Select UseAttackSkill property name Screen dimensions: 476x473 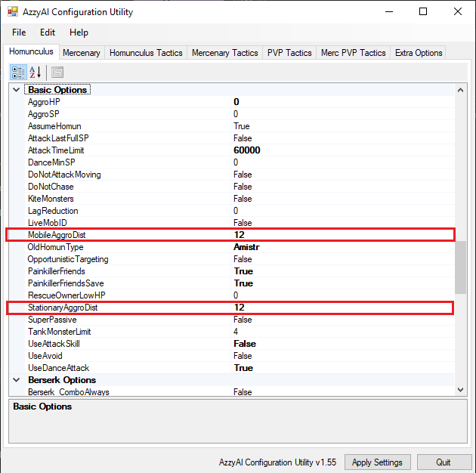[x=54, y=344]
